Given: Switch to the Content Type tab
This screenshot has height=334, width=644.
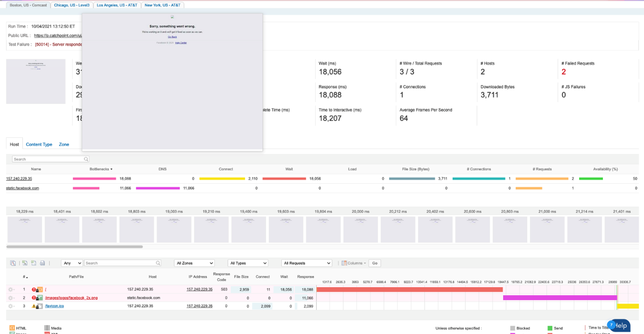Looking at the screenshot, I should (x=39, y=144).
